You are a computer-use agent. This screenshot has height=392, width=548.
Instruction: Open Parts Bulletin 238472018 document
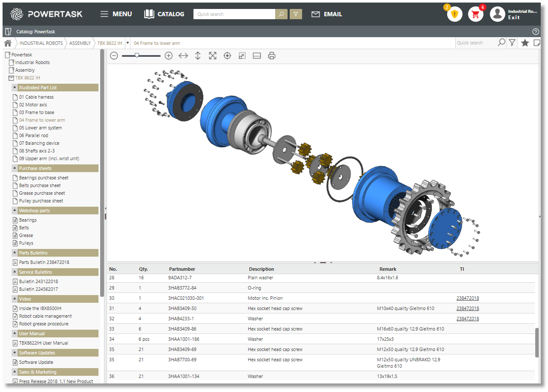(x=44, y=262)
